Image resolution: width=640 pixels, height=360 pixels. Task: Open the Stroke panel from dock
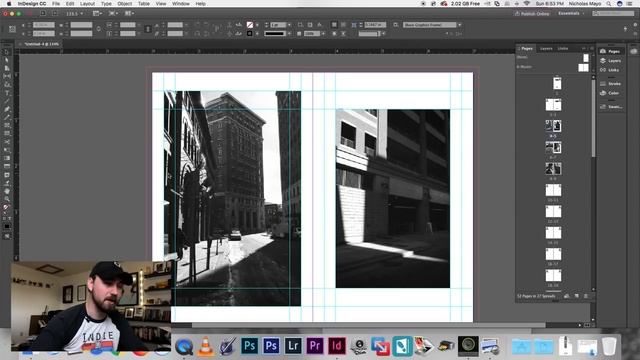pyautogui.click(x=610, y=83)
